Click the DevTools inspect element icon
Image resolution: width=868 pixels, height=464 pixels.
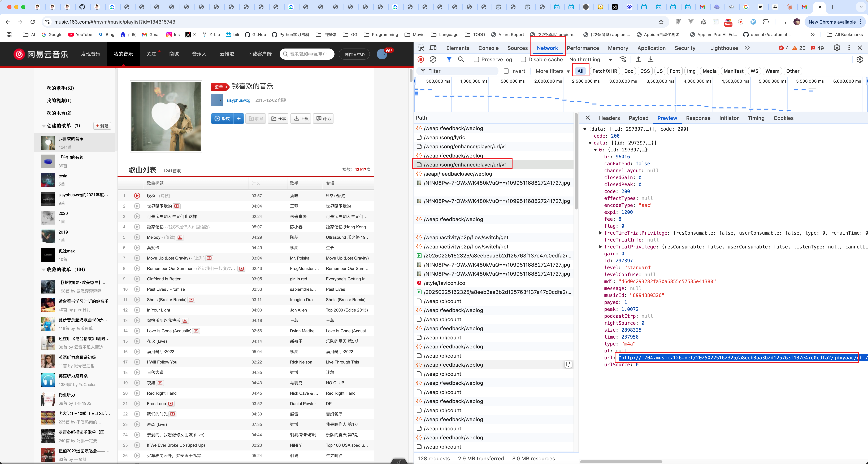[x=421, y=48]
